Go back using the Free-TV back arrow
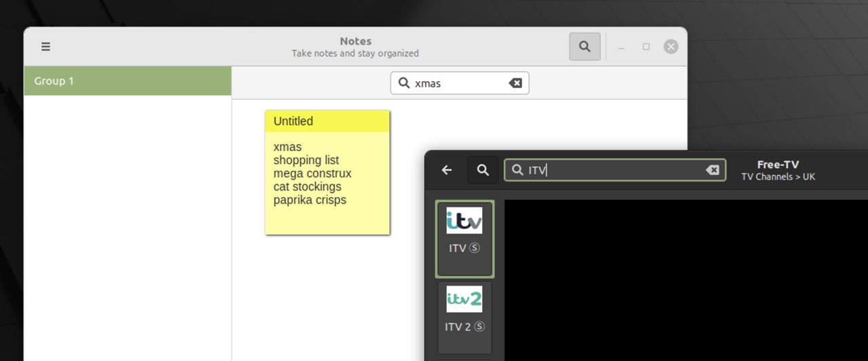Viewport: 868px width, 361px height. click(x=446, y=170)
